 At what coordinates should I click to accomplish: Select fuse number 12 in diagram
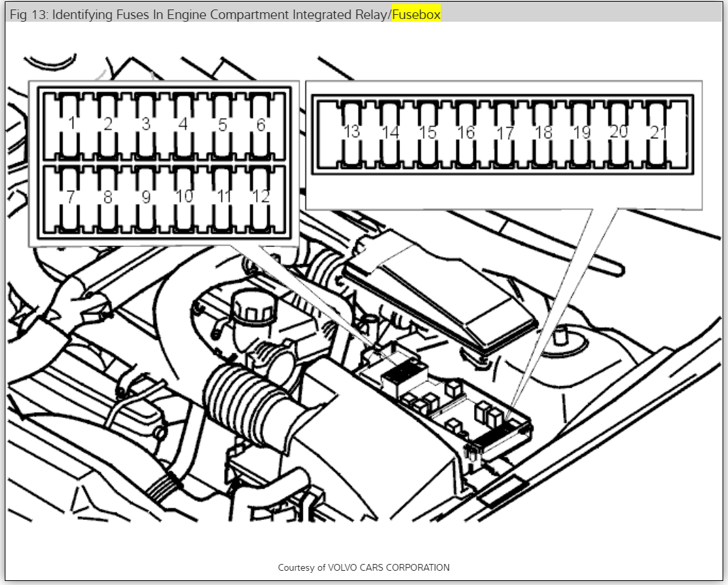(260, 198)
